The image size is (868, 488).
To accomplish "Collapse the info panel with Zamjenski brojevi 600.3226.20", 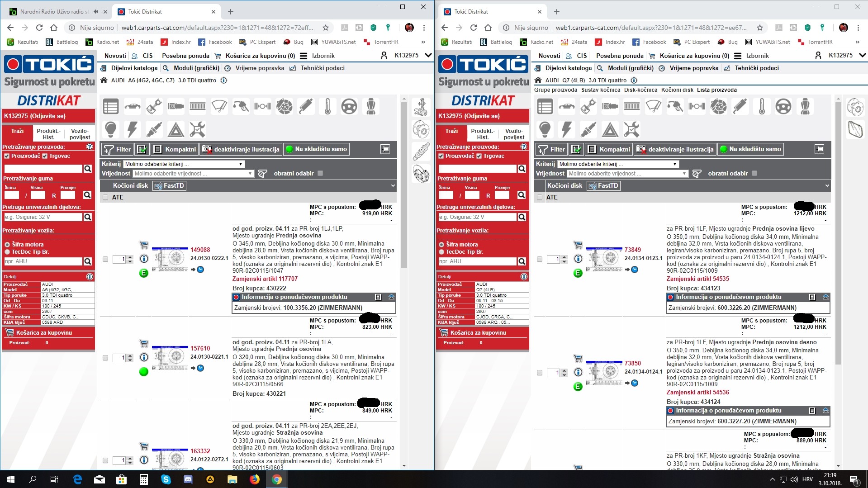I will pos(825,297).
